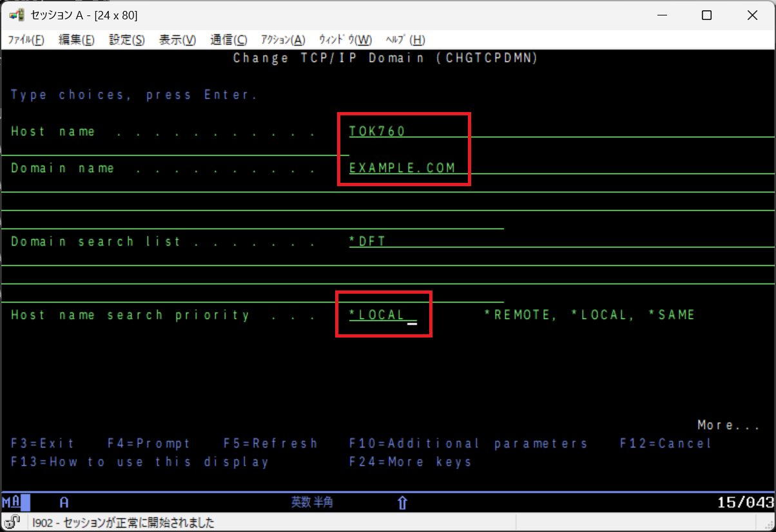The image size is (776, 532).
Task: Click the 'Type choices, press Enter.' instruction
Action: 134,95
